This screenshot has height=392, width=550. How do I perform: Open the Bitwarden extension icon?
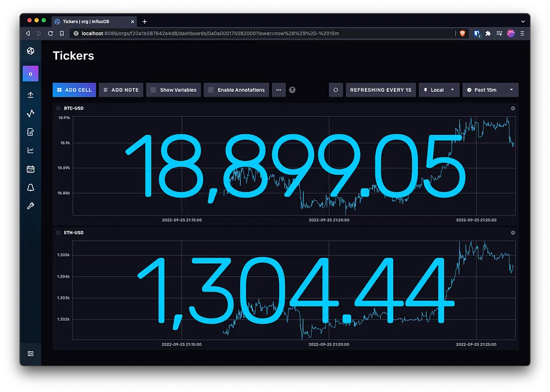(477, 33)
